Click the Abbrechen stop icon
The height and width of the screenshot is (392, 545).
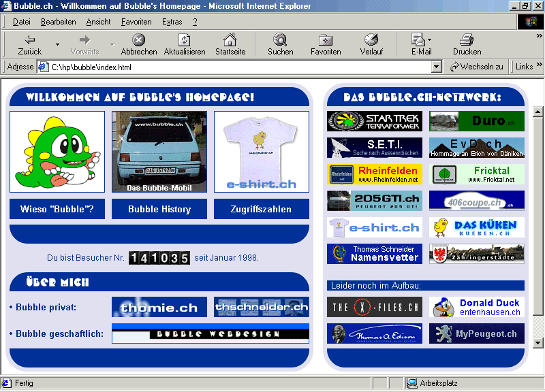pos(138,39)
